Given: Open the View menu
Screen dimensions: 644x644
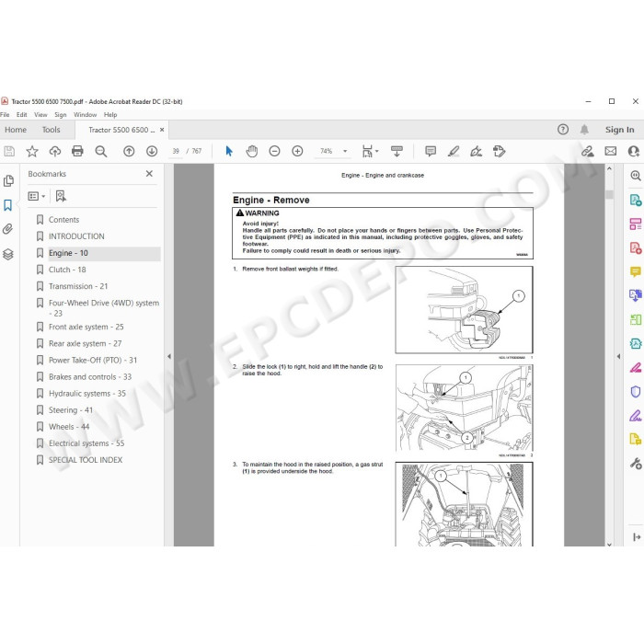Looking at the screenshot, I should (x=40, y=115).
